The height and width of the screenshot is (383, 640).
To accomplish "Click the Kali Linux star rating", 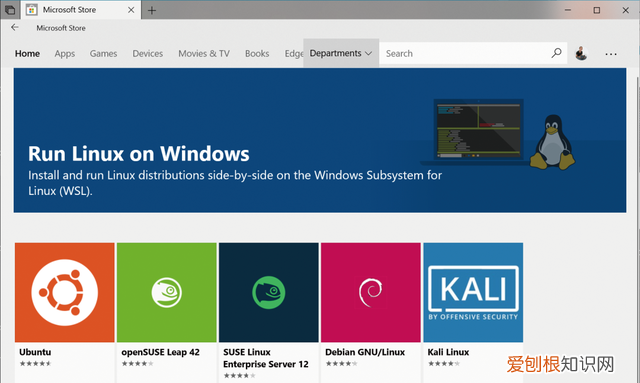I will tap(444, 363).
